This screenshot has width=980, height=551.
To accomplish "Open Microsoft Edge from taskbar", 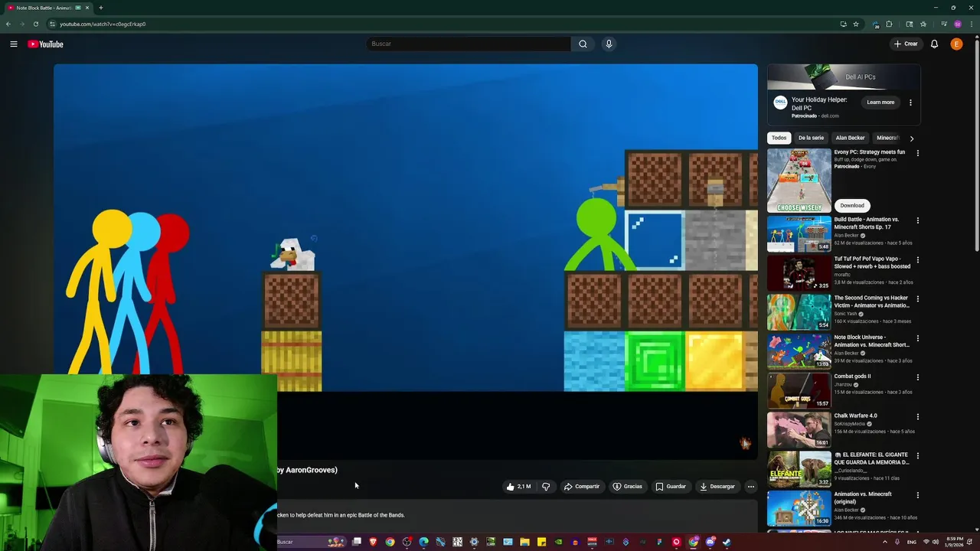I will pyautogui.click(x=423, y=542).
